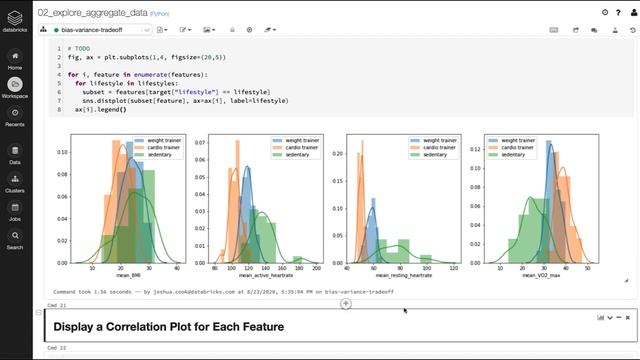Open Clusters in the sidebar

click(15, 183)
